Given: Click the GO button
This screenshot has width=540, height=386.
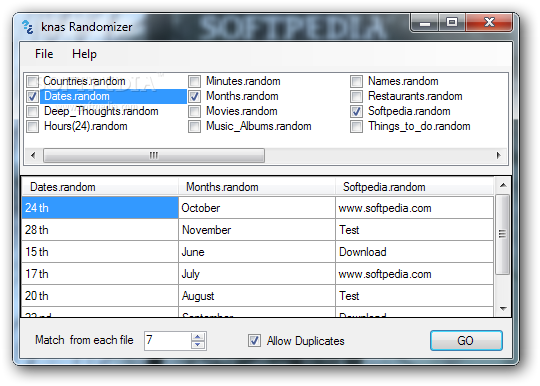Looking at the screenshot, I should pos(466,341).
